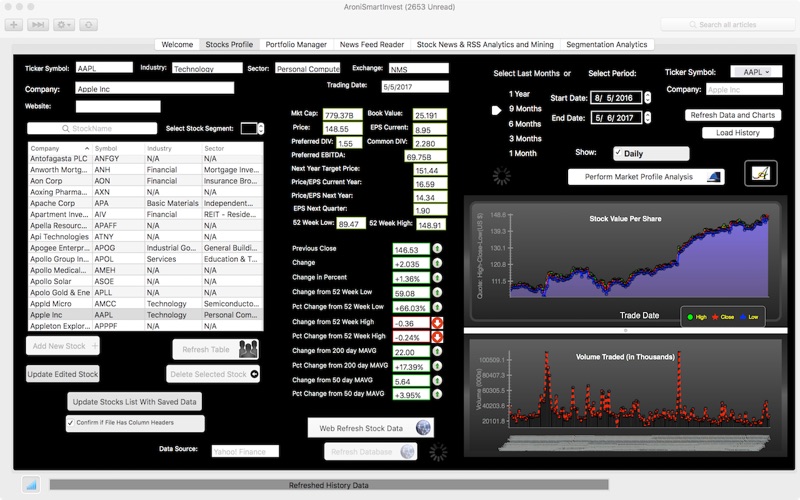
Task: Click the Search all articles field
Action: click(x=728, y=24)
